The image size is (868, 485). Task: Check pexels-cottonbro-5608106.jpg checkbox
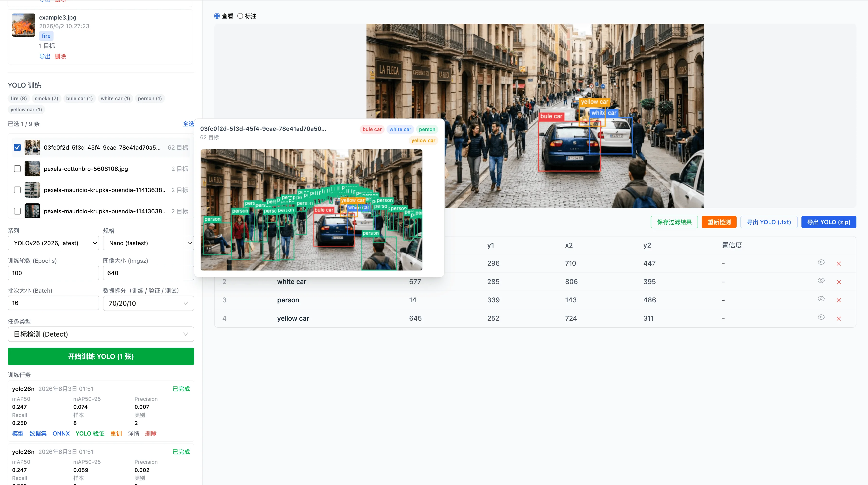(17, 169)
